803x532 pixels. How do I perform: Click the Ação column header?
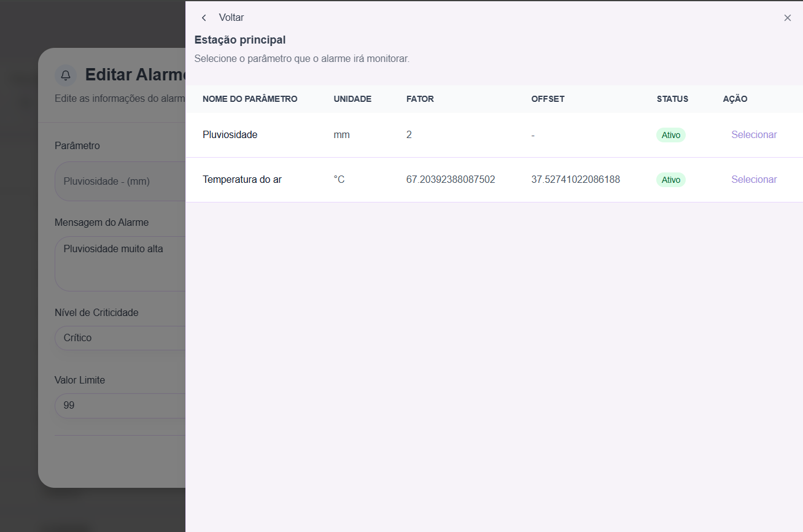735,99
